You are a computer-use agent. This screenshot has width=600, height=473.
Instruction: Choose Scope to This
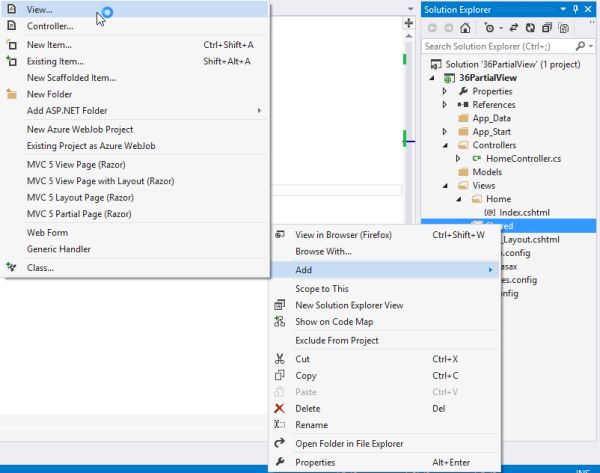tap(385, 289)
